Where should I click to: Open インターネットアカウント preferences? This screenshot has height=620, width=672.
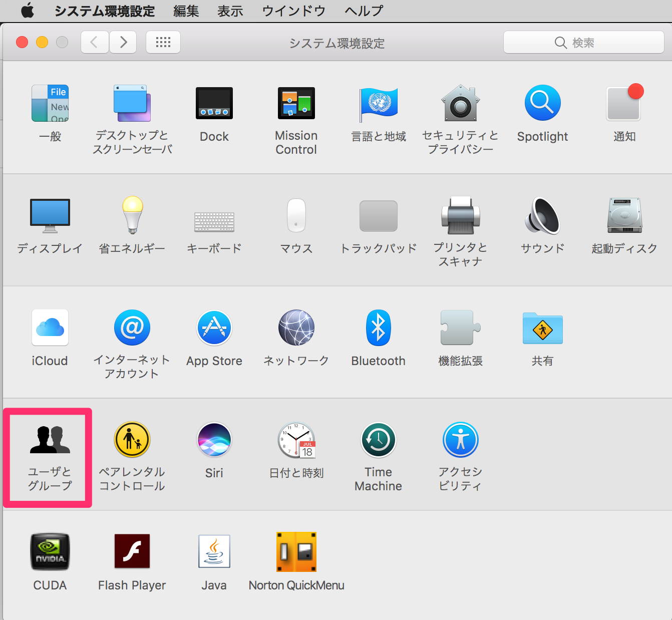coord(132,328)
